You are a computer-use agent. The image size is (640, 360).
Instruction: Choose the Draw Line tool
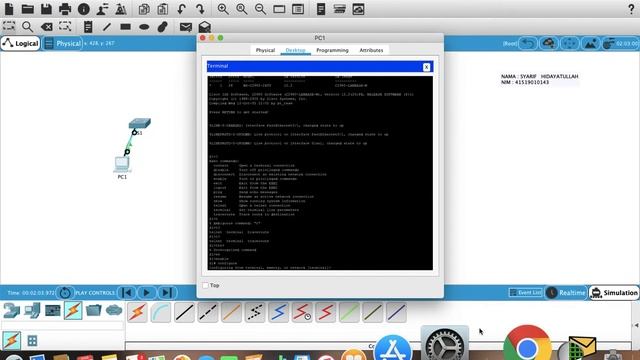click(x=107, y=27)
